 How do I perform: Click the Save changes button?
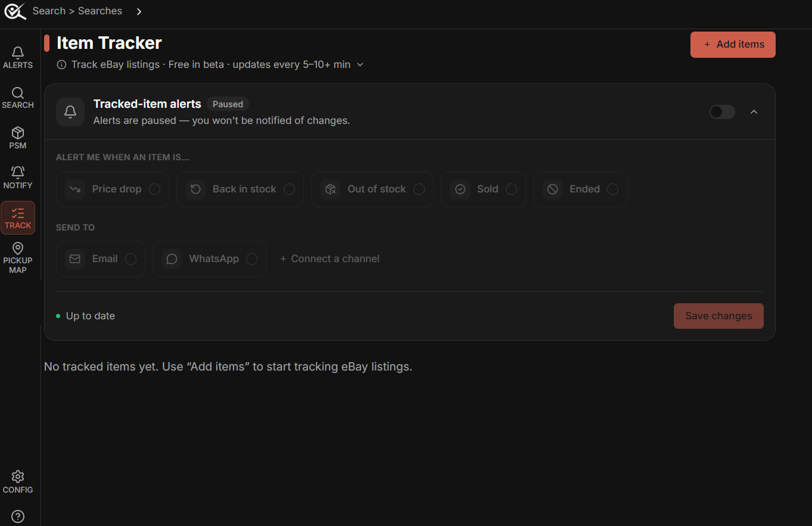pyautogui.click(x=718, y=316)
